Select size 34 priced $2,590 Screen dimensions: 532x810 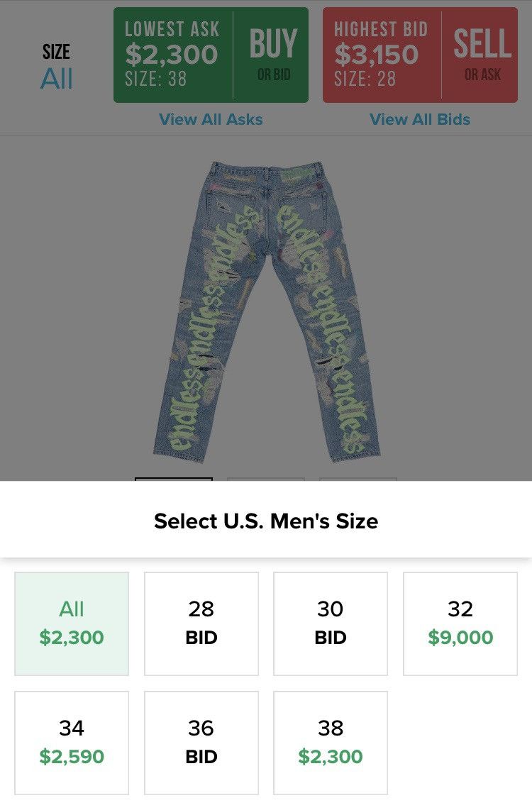tap(72, 743)
